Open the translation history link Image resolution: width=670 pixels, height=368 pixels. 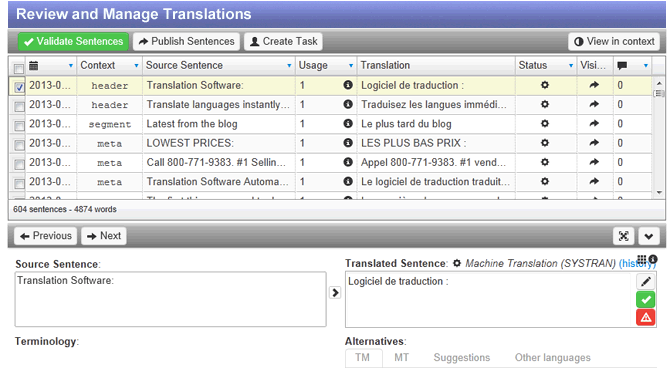(637, 264)
